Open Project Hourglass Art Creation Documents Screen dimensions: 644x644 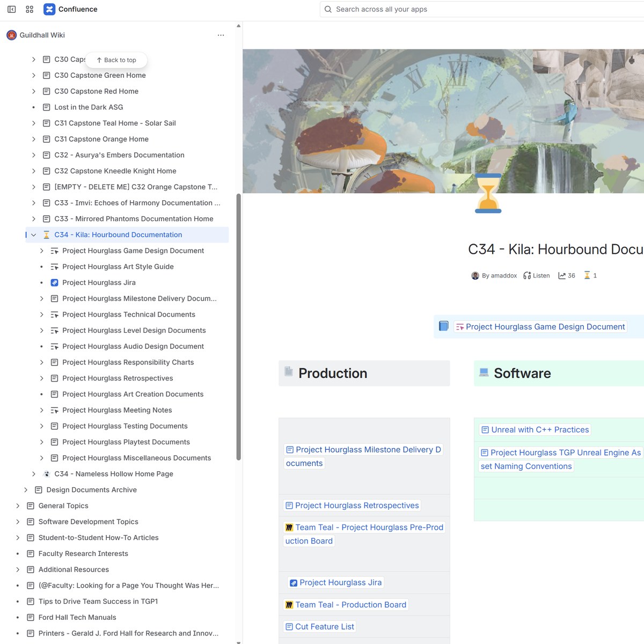pyautogui.click(x=133, y=394)
